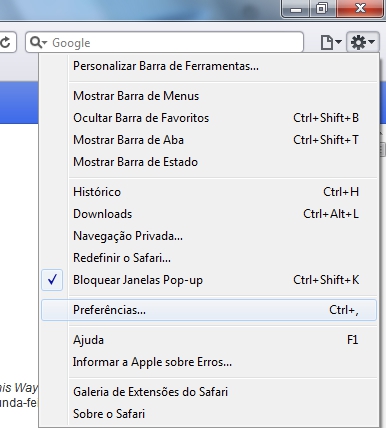Select Informar a Apple sobre Erros
Image resolution: width=386 pixels, height=428 pixels.
[209, 362]
